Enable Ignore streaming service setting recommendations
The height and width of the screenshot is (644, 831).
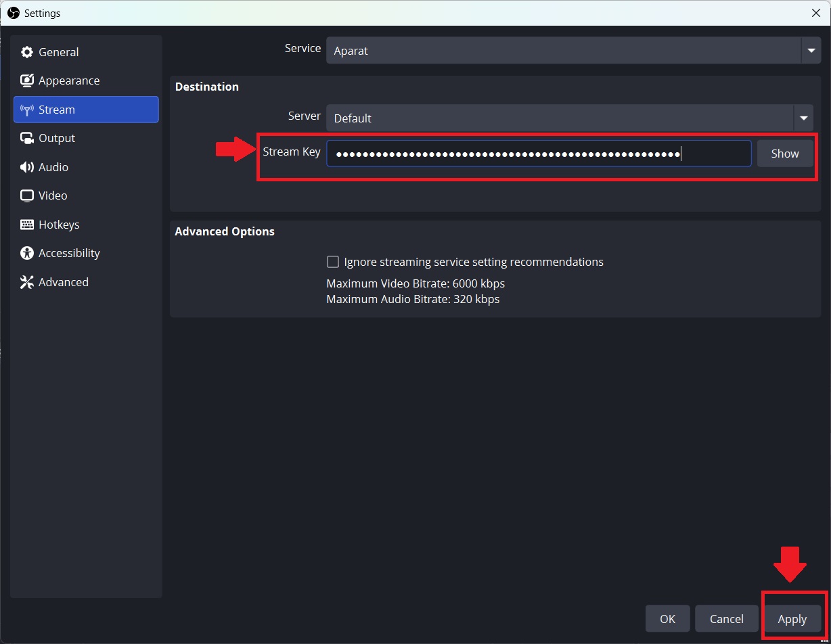333,262
